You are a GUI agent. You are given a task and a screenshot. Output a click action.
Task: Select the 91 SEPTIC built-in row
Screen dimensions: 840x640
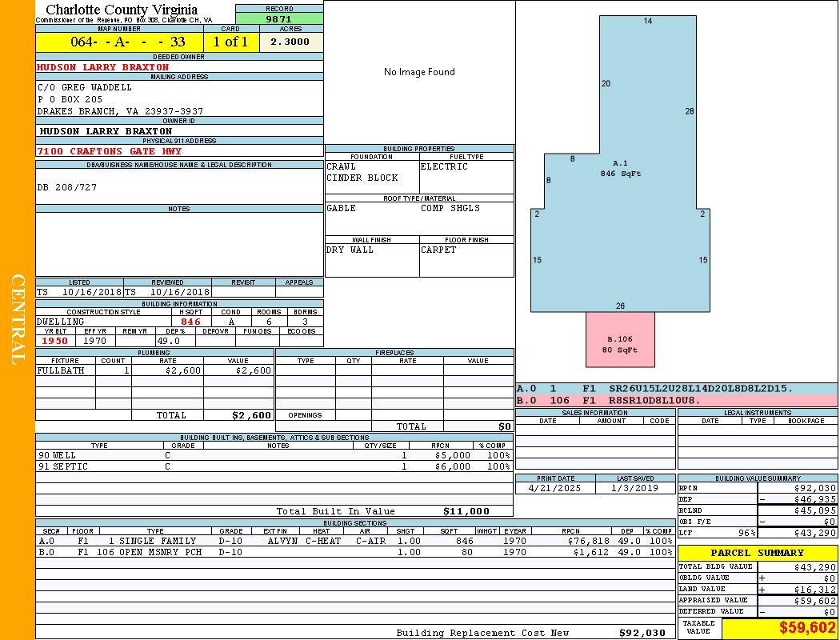click(64, 466)
